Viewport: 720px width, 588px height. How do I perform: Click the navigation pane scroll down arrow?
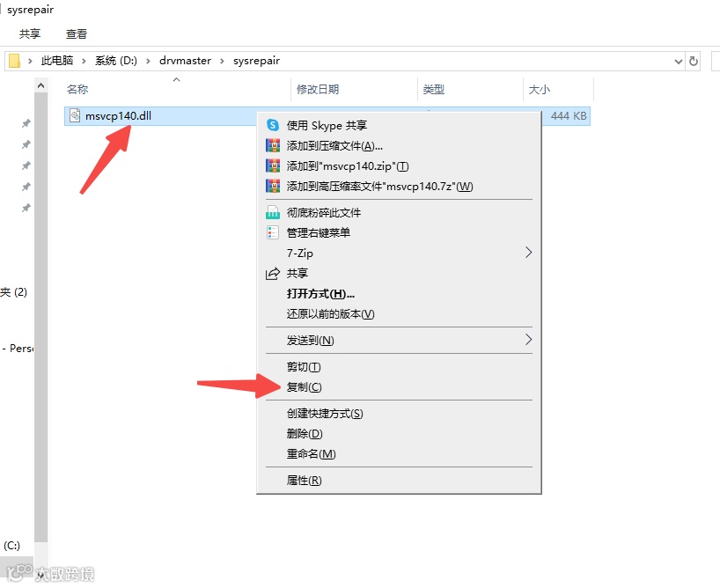click(x=40, y=574)
